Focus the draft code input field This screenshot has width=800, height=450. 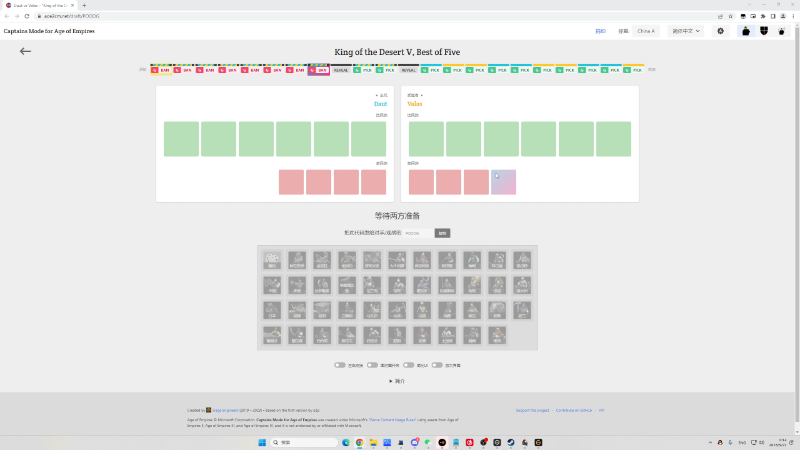pyautogui.click(x=418, y=233)
